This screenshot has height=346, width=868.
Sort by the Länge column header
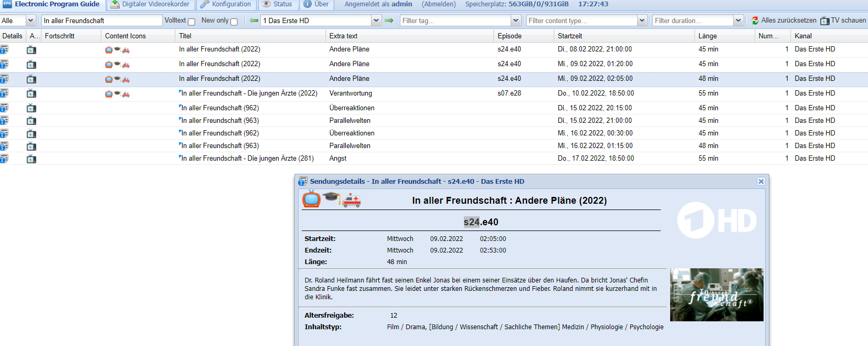[x=725, y=36]
